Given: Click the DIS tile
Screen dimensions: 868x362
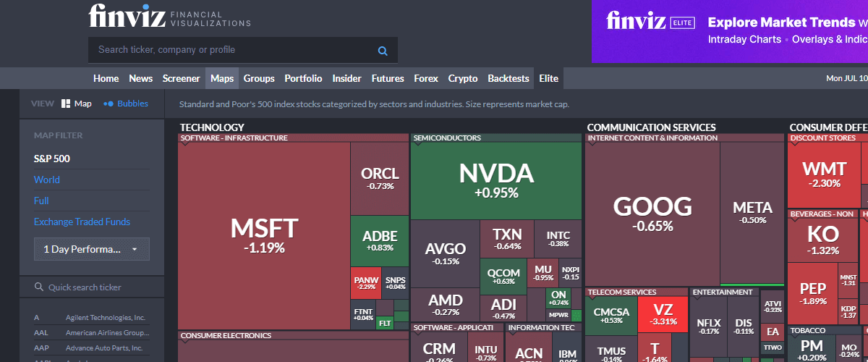Looking at the screenshot, I should 743,327.
